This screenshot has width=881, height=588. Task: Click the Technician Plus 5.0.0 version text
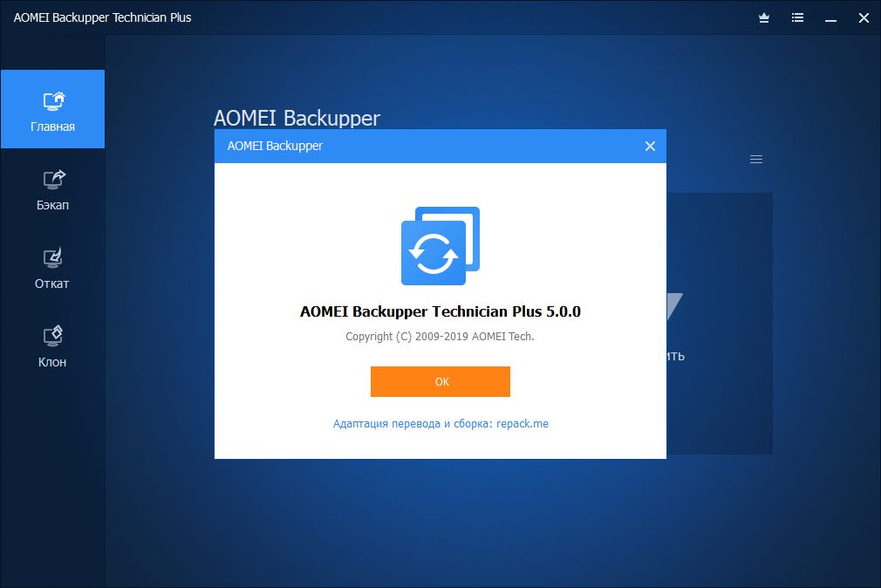[440, 311]
